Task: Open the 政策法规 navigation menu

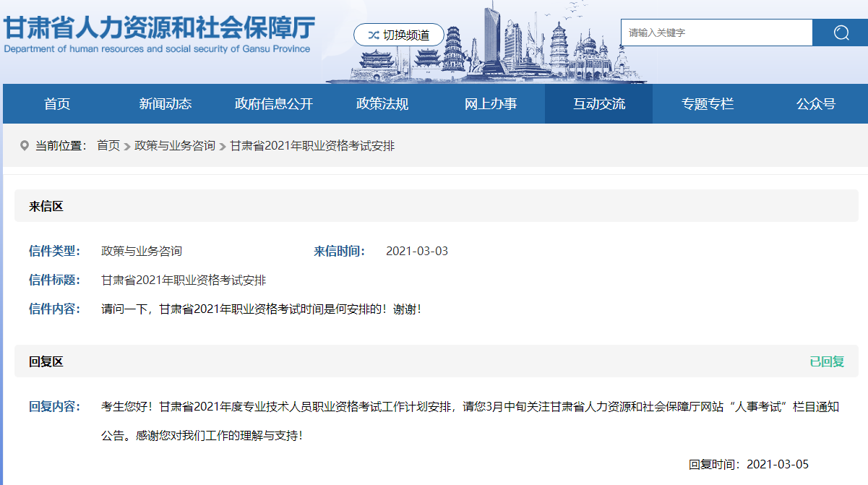Action: pyautogui.click(x=382, y=103)
